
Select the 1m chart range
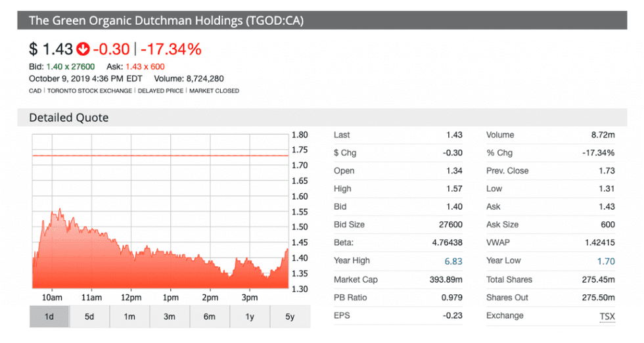point(129,317)
